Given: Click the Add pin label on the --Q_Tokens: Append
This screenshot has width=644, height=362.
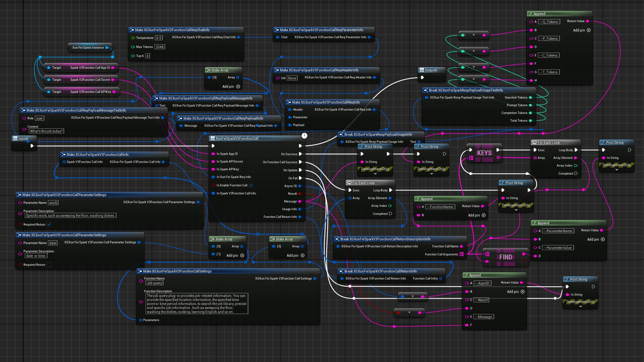Looking at the screenshot, I should tap(579, 30).
